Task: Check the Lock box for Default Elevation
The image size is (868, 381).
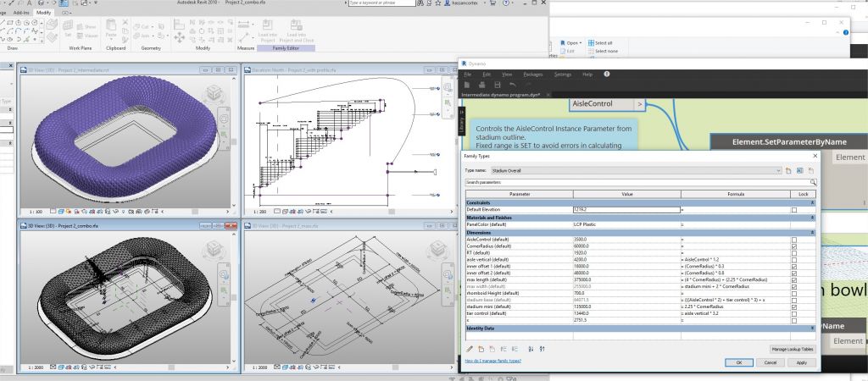Action: coord(794,210)
